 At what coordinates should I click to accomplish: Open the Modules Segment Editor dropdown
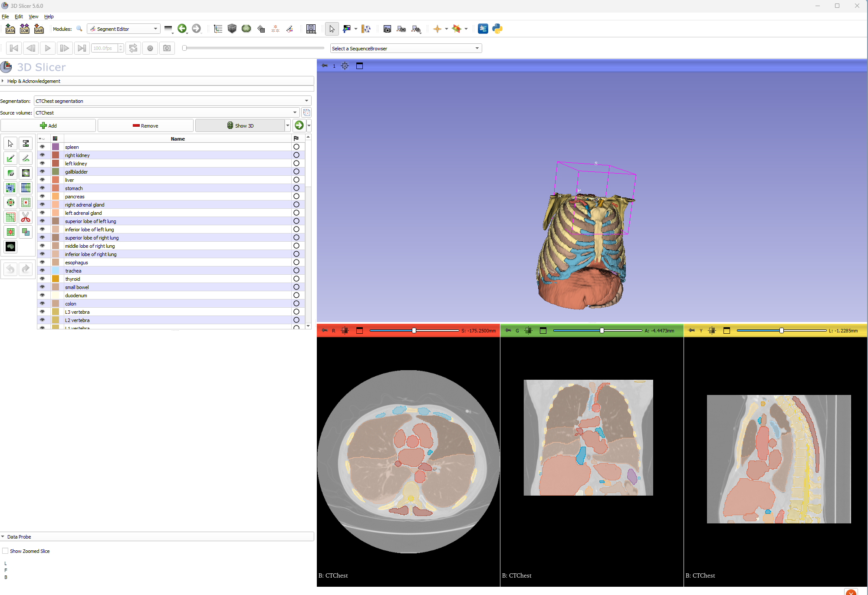pos(124,29)
